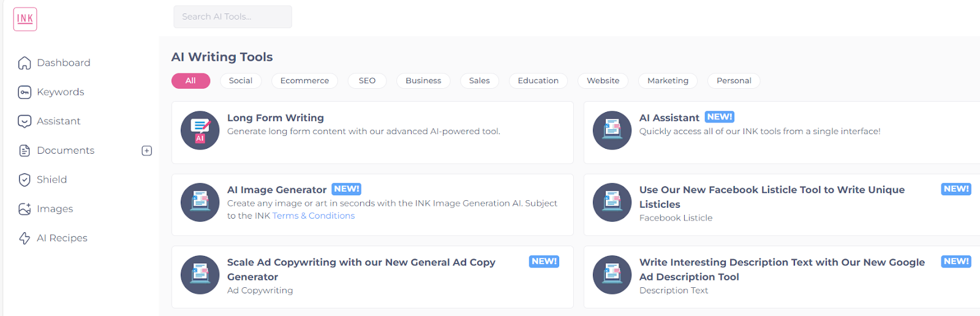Image resolution: width=980 pixels, height=316 pixels.
Task: Click the Images picture icon
Action: (24, 209)
